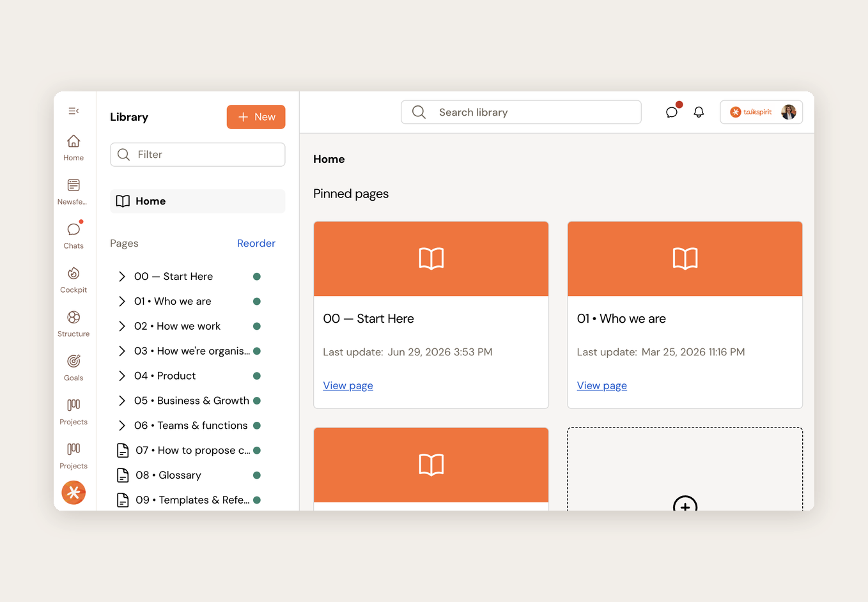Expand the 01 • Who we are page
Screen dimensions: 868x602
point(122,302)
